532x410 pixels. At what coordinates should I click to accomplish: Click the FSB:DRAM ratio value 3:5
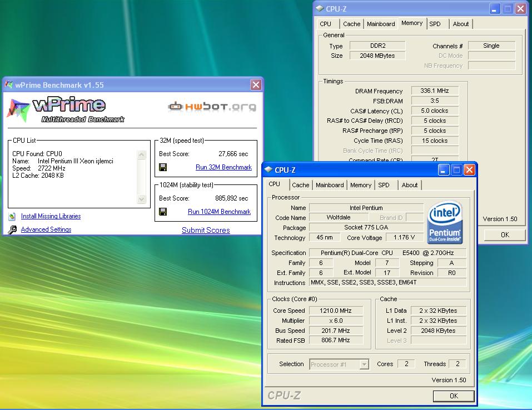coord(435,101)
